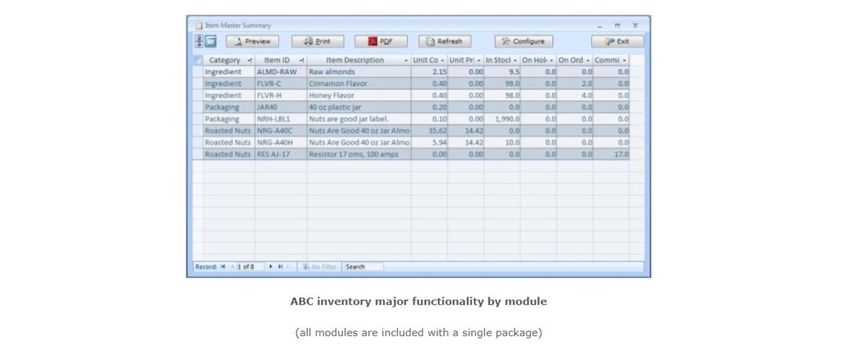The height and width of the screenshot is (345, 868).
Task: Open the Unit Price column dropdown
Action: [479, 60]
